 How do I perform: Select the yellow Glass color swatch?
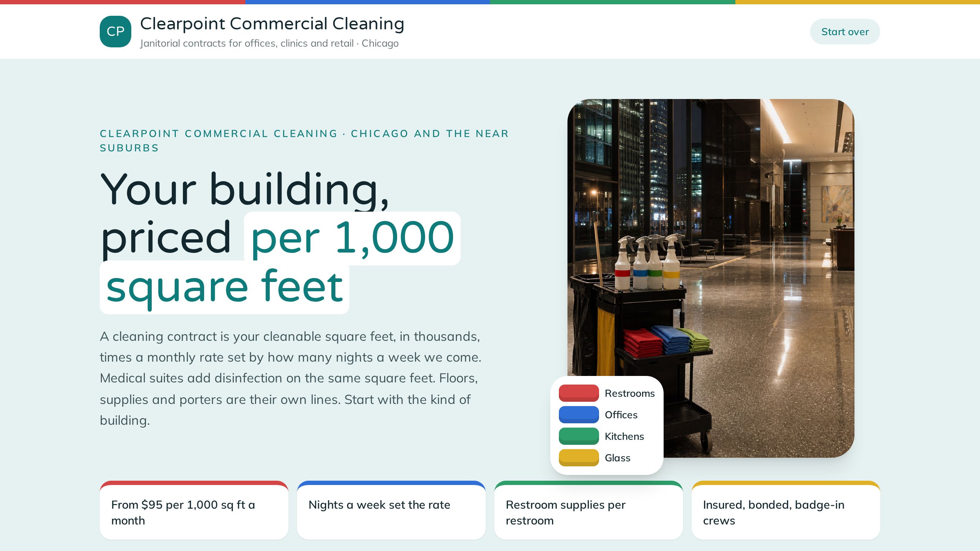579,458
